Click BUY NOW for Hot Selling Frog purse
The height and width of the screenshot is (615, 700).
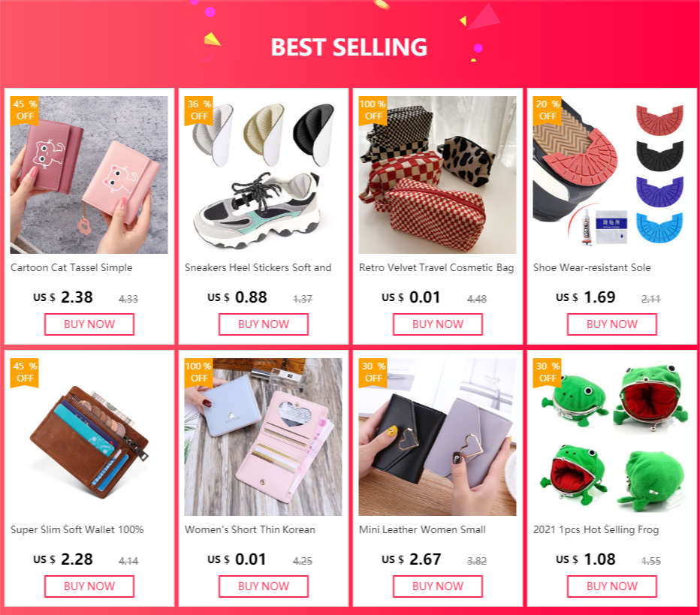tap(612, 586)
